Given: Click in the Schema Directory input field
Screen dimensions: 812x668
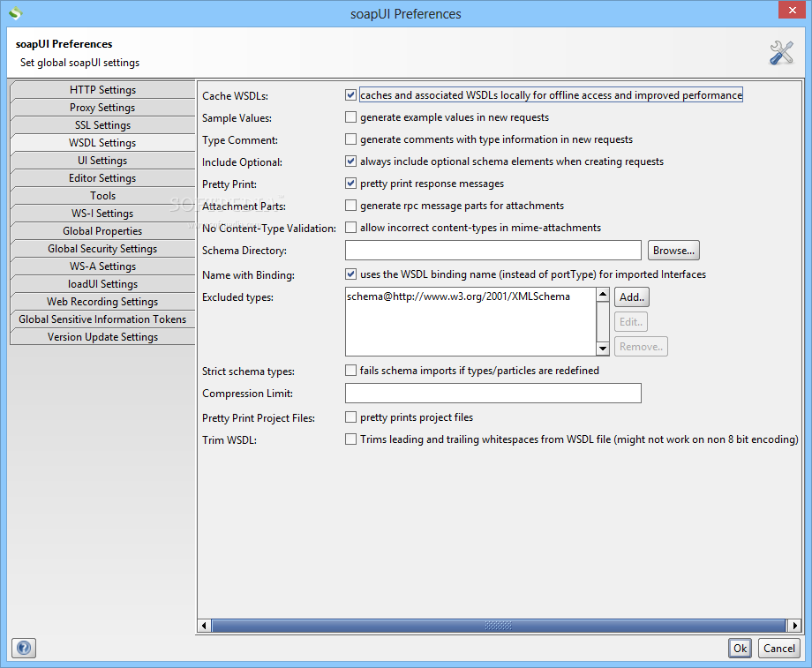Looking at the screenshot, I should coord(493,250).
